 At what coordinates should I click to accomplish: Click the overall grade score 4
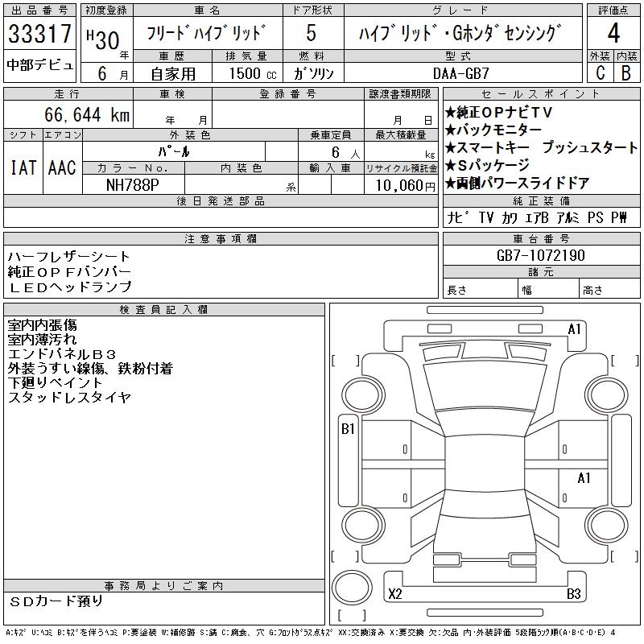[x=613, y=35]
